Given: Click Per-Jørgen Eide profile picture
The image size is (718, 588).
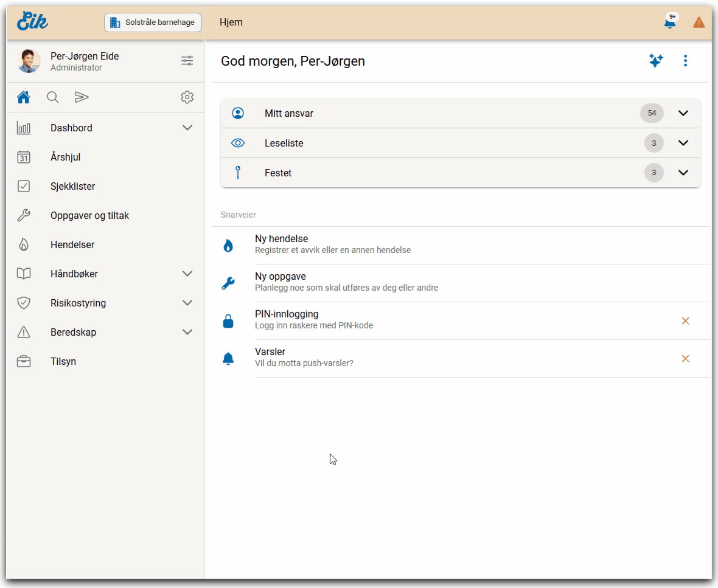Looking at the screenshot, I should click(x=29, y=61).
